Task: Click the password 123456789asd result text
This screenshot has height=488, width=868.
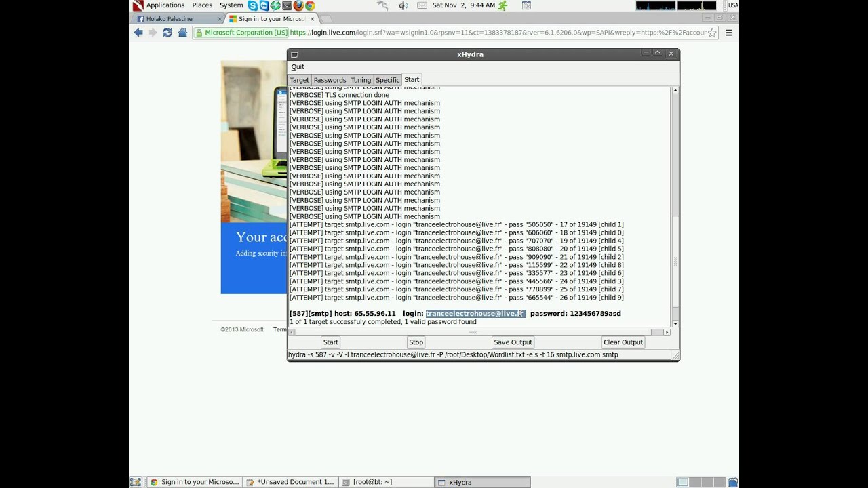Action: 576,314
